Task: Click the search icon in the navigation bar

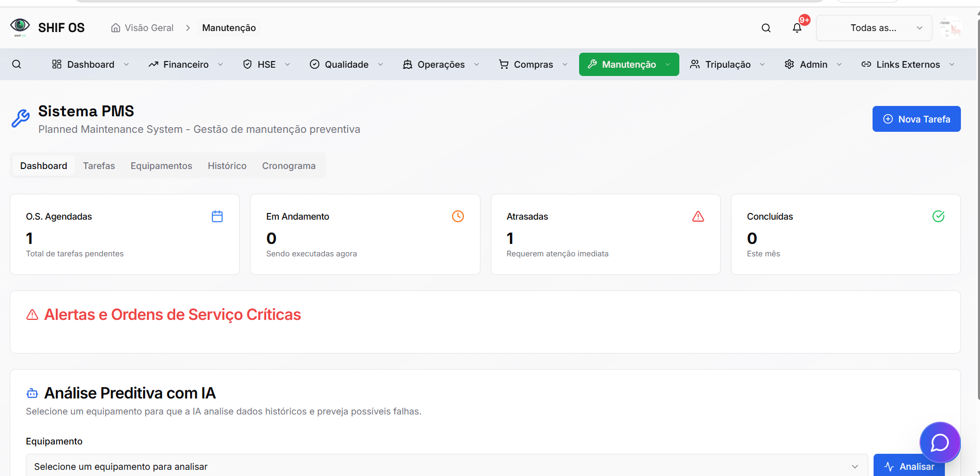Action: (x=17, y=64)
